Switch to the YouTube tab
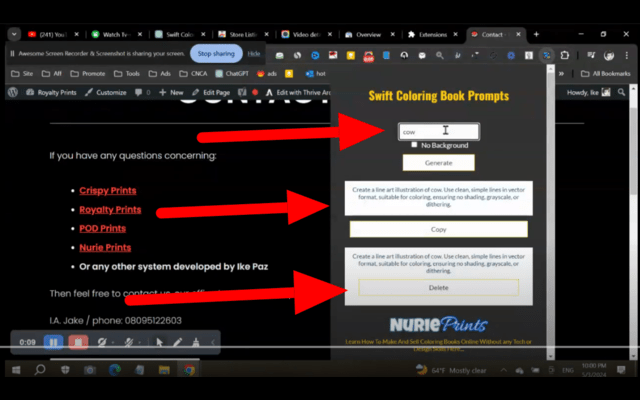The width and height of the screenshot is (640, 400). [x=53, y=35]
